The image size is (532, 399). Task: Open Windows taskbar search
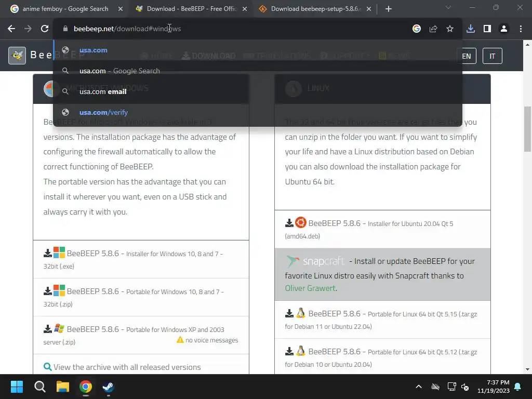click(x=39, y=387)
